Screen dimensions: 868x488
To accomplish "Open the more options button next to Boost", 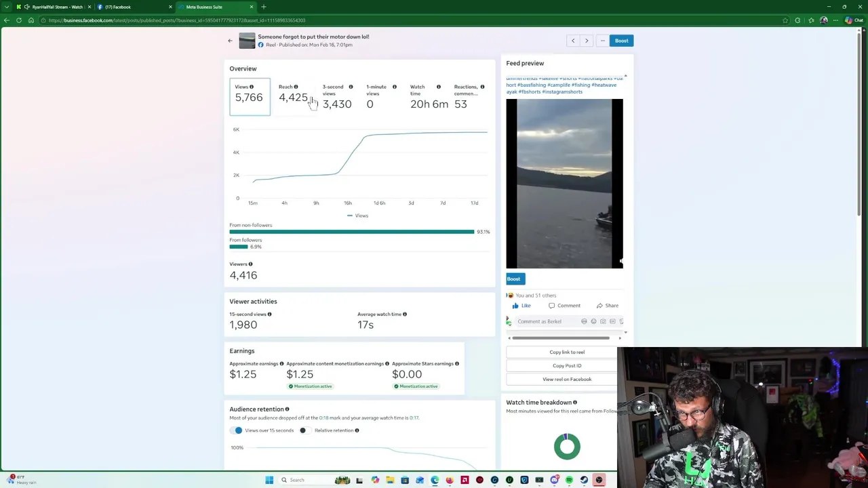I will 602,41.
